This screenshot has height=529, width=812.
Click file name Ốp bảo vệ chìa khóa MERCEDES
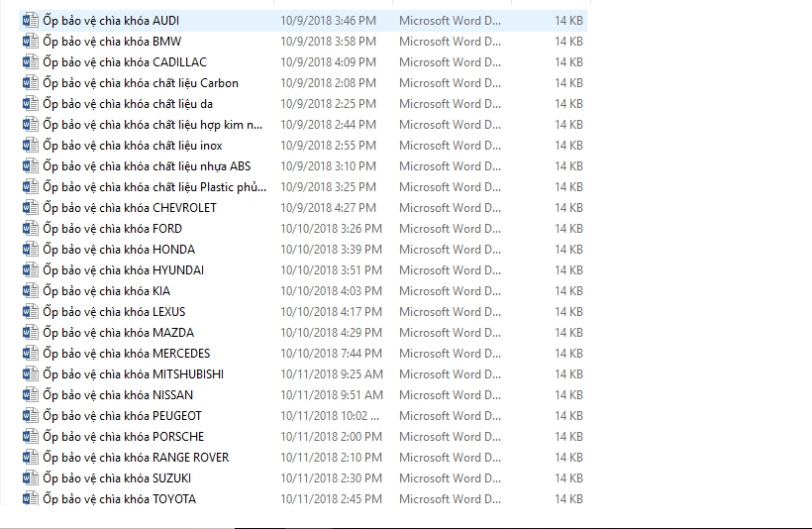pyautogui.click(x=127, y=354)
